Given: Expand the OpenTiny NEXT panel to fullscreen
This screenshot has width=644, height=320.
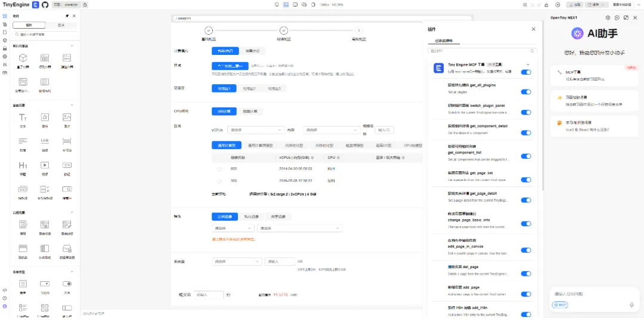Looking at the screenshot, I should click(626, 18).
